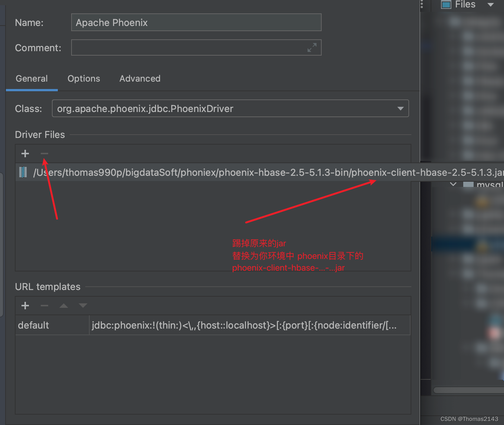Switch to the Advanced tab
Image resolution: width=504 pixels, height=425 pixels.
point(140,79)
